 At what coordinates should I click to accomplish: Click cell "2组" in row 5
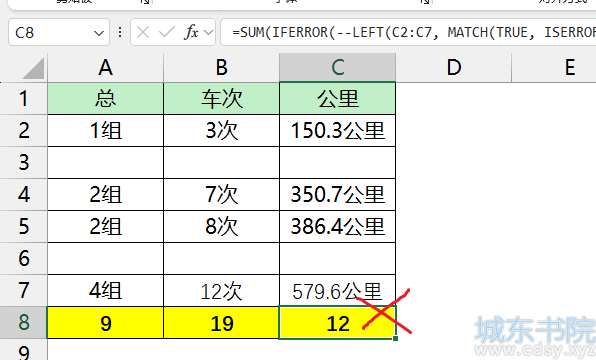[105, 226]
